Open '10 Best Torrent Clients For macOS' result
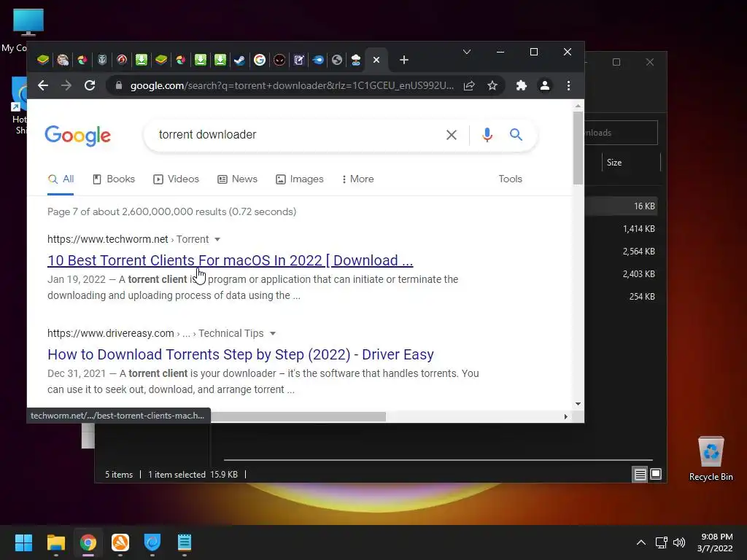This screenshot has width=747, height=560. click(x=230, y=260)
